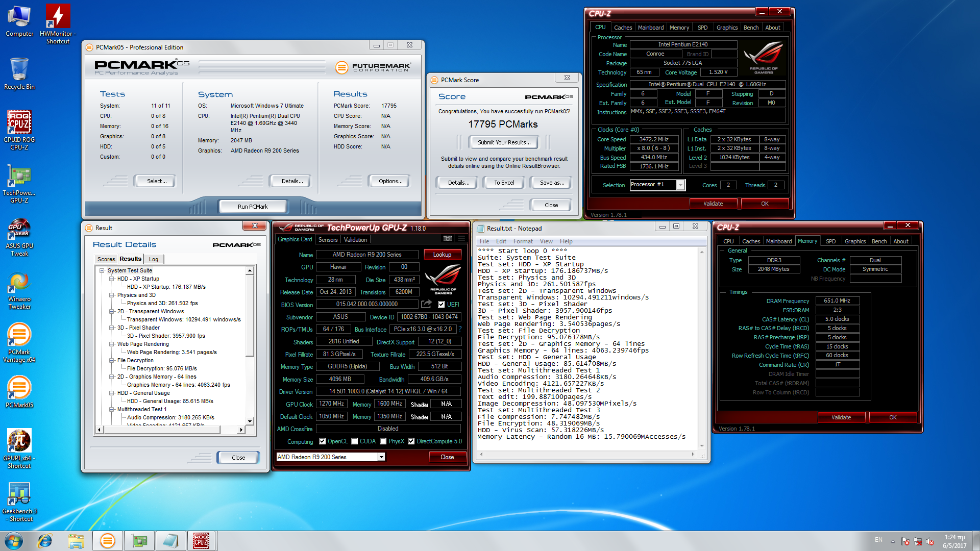Switch to PCMark05 taskbar button
This screenshot has height=551, width=980.
[x=107, y=541]
